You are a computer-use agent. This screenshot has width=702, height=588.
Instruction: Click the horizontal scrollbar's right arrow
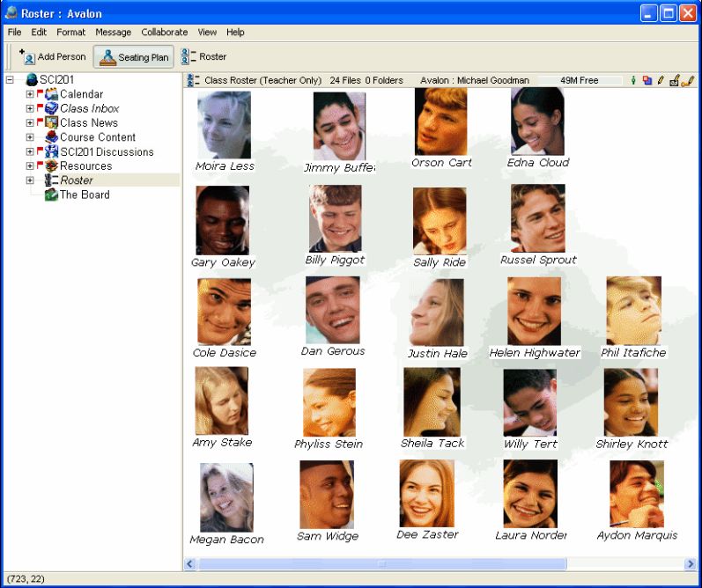click(x=688, y=563)
